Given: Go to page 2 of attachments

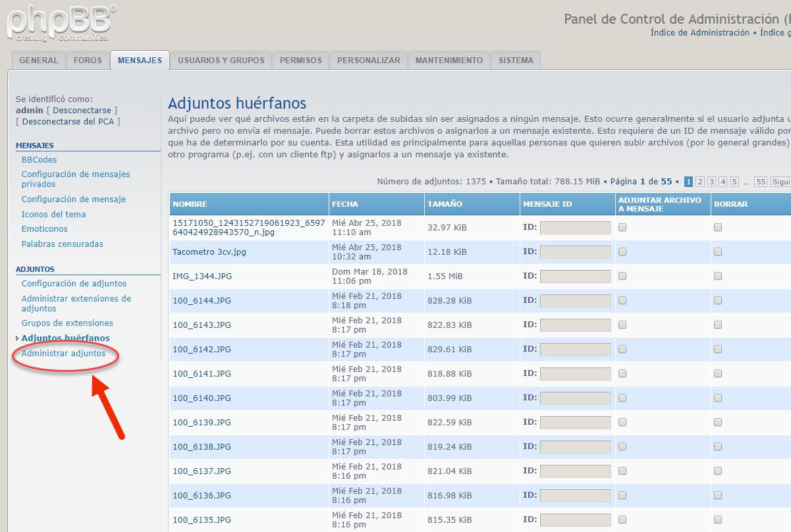Looking at the screenshot, I should [x=700, y=182].
